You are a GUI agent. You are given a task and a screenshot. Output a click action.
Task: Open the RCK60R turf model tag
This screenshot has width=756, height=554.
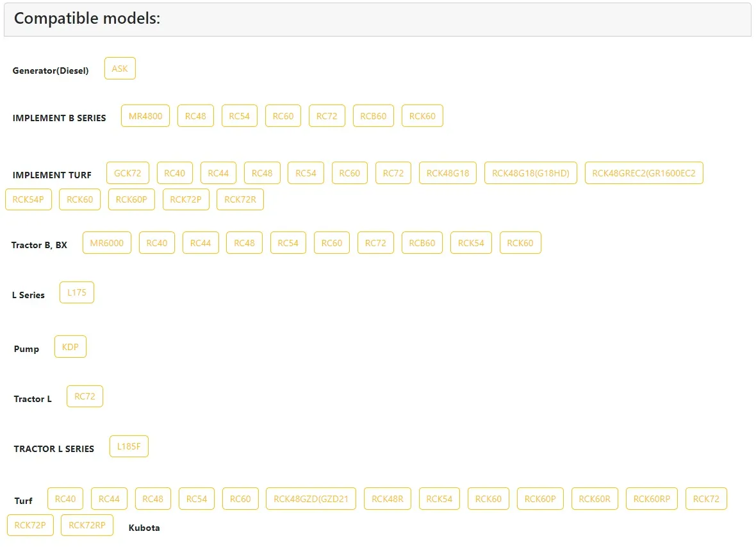pos(595,499)
